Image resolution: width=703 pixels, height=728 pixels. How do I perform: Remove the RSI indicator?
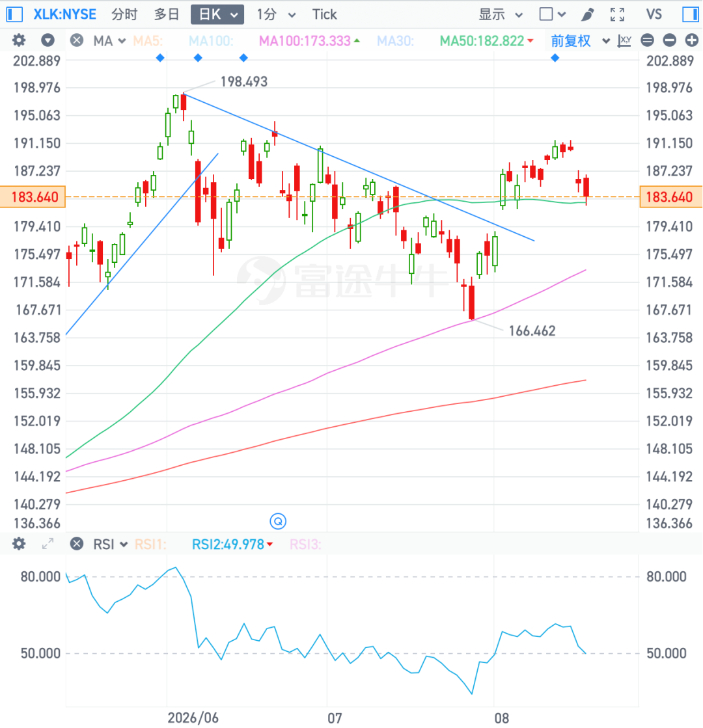[77, 544]
